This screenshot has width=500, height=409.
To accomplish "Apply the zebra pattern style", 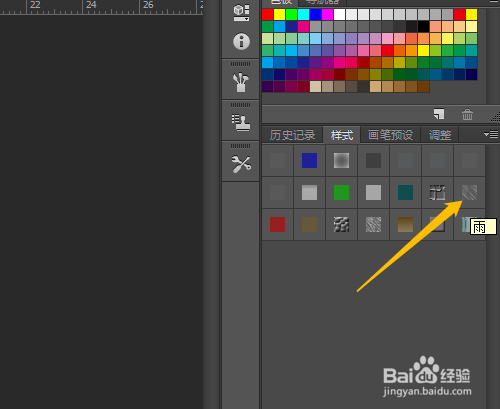I will tap(341, 224).
